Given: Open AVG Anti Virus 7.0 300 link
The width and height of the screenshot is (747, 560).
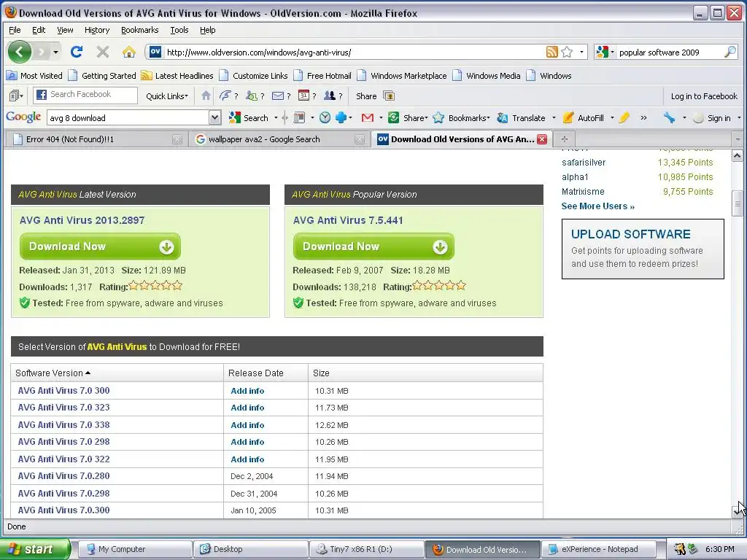Looking at the screenshot, I should click(64, 391).
